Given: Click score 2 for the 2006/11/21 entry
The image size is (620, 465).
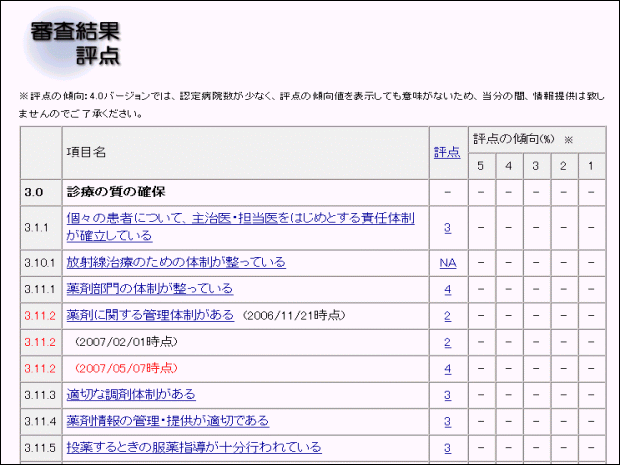Looking at the screenshot, I should pyautogui.click(x=447, y=315).
